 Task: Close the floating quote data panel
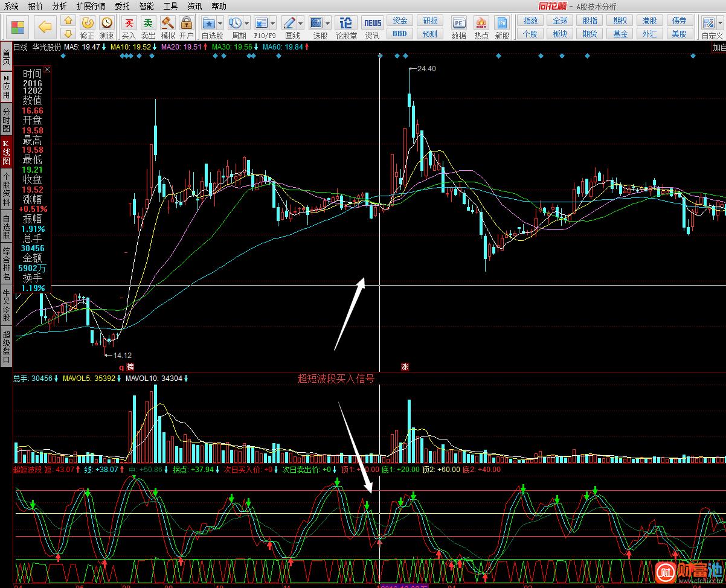click(x=47, y=69)
